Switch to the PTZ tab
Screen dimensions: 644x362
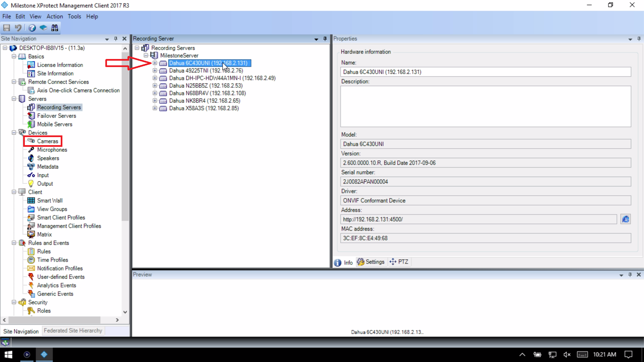399,262
